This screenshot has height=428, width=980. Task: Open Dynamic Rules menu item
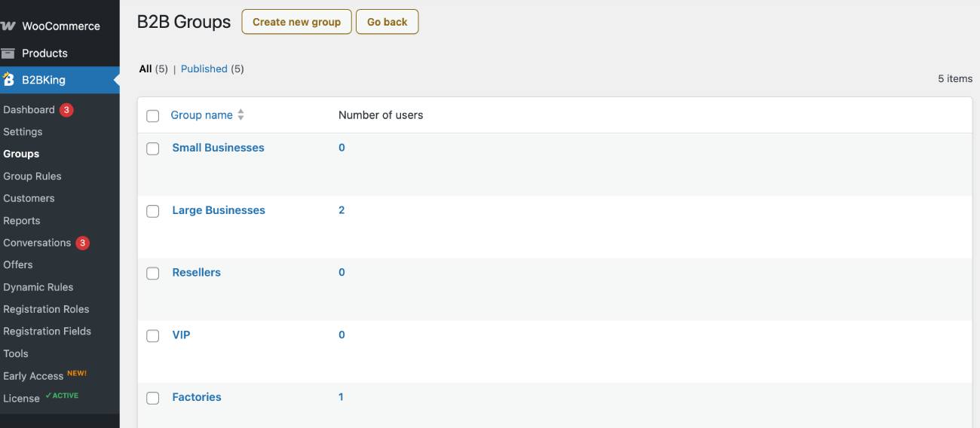coord(38,287)
